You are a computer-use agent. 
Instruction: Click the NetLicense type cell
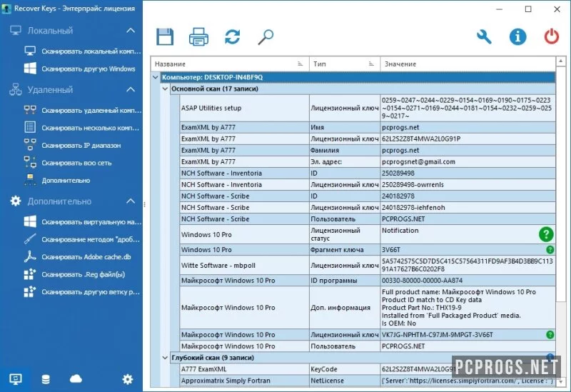345,381
